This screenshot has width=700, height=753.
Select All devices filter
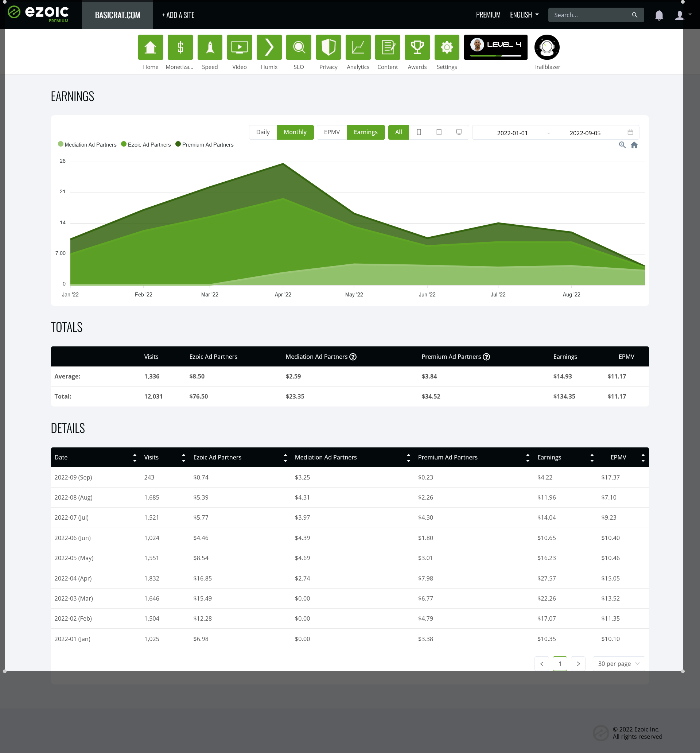398,132
